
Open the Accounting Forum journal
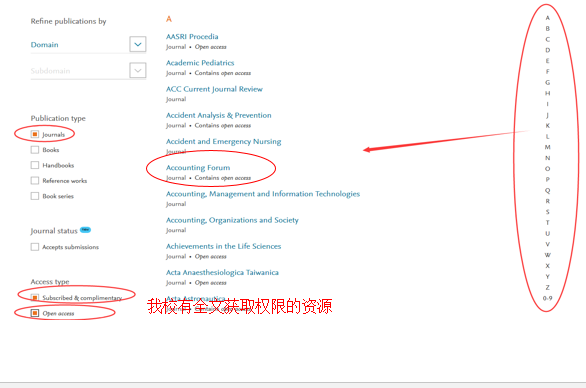198,167
